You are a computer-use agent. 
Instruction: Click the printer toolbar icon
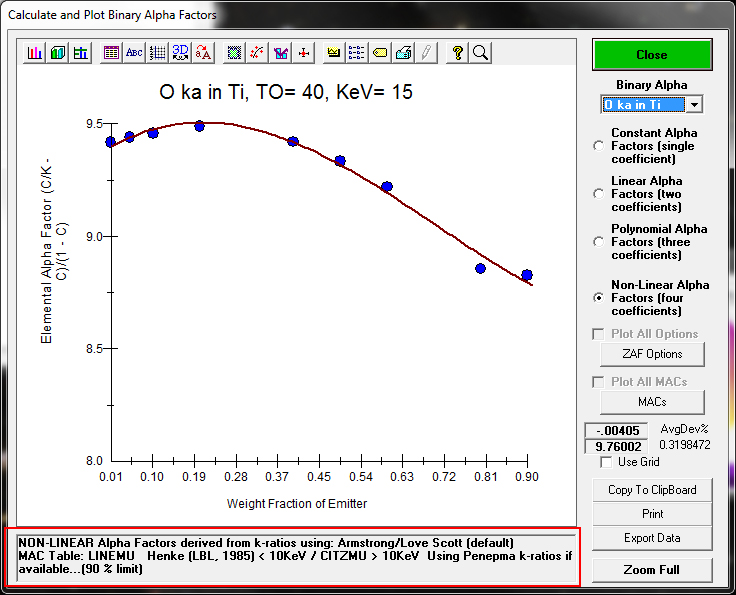(403, 53)
